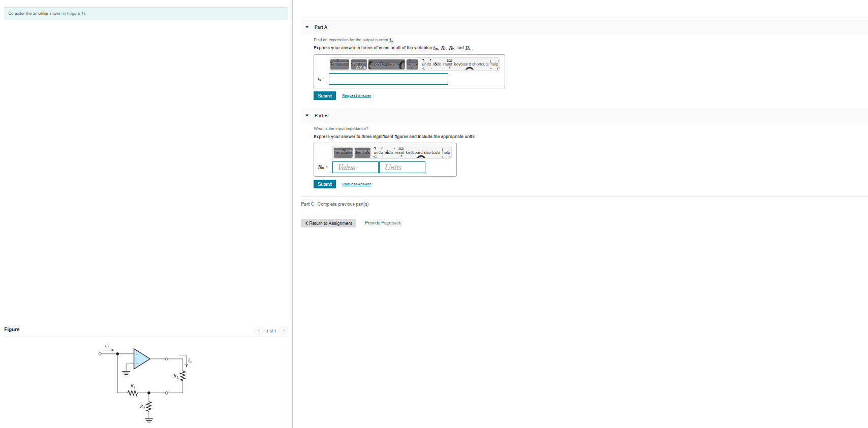
Task: Open Symbols palette in Part A toolbar
Action: click(359, 64)
